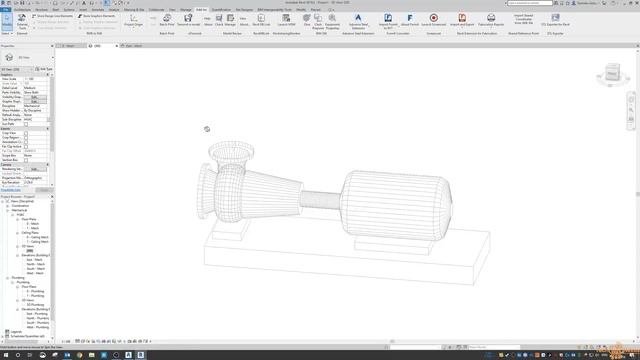640x360 pixels.
Task: Click the Project Origin icon
Action: 133,20
